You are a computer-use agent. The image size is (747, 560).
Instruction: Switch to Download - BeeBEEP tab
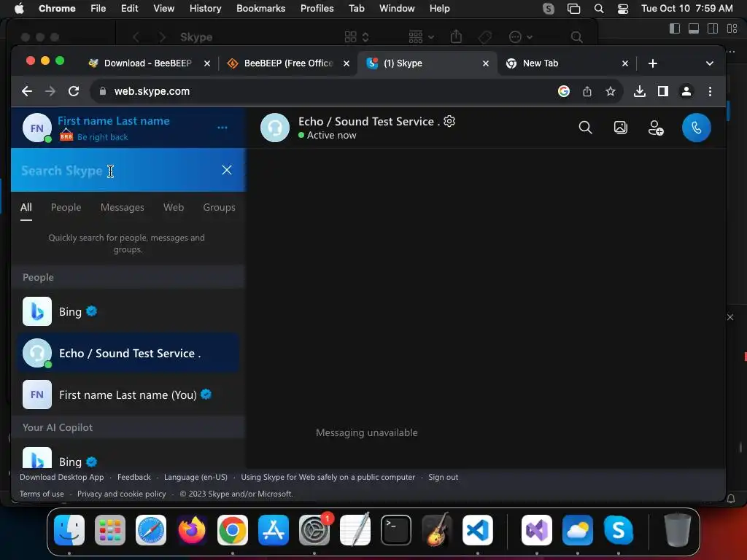[x=147, y=63]
